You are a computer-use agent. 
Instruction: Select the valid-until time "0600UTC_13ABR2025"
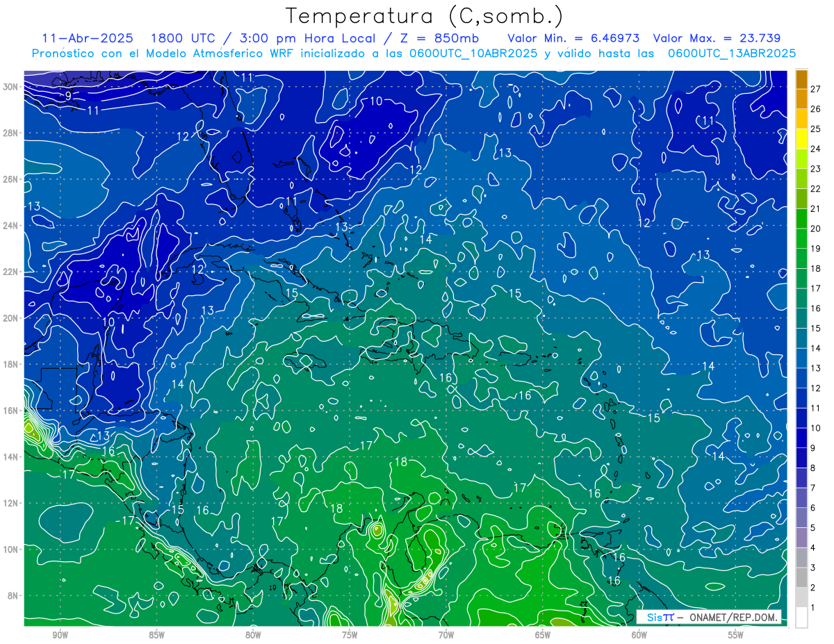732,53
